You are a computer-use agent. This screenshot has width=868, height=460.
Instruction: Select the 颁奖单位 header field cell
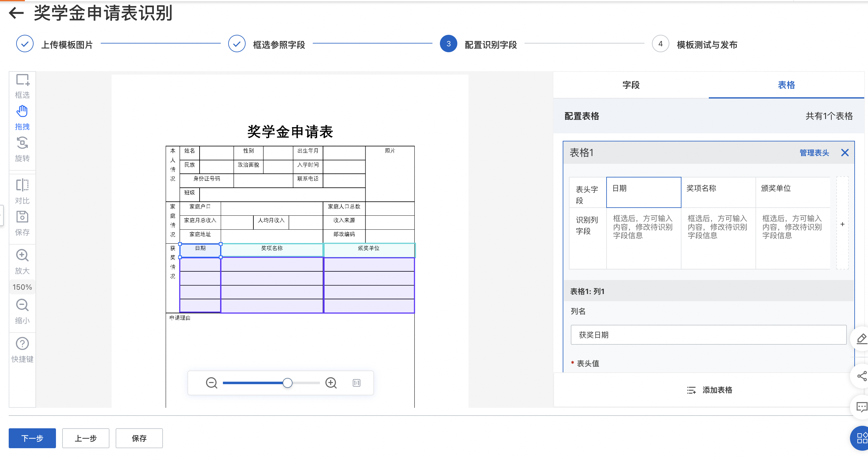click(x=792, y=192)
